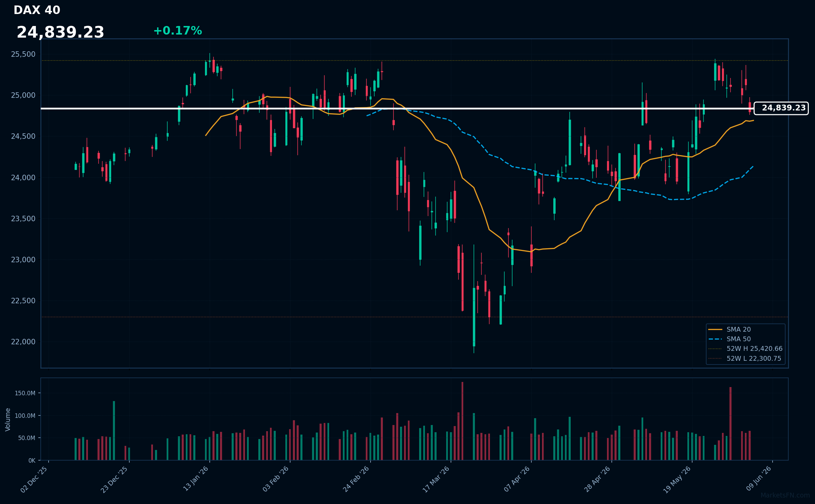Click the 19 May '26 date label
This screenshot has width=815, height=504.
click(x=677, y=479)
